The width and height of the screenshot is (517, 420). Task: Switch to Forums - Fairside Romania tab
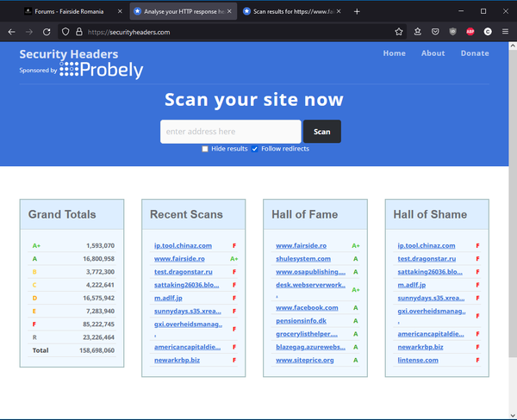(x=69, y=11)
